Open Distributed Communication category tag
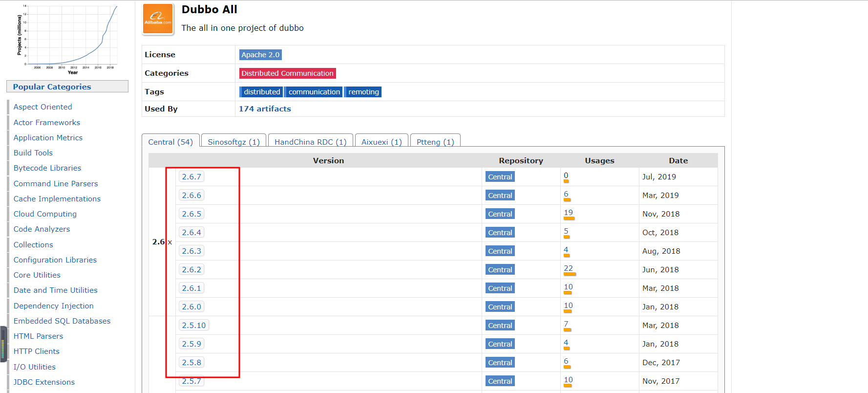This screenshot has width=868, height=393. click(287, 73)
